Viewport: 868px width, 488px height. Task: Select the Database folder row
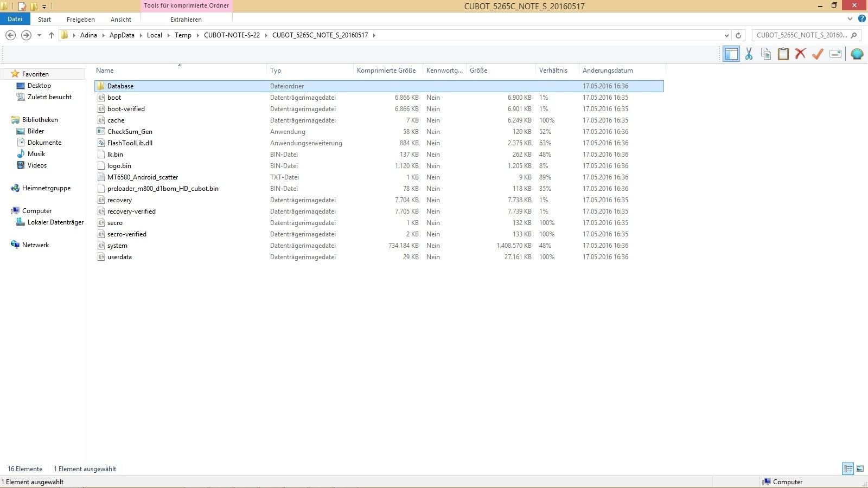point(379,86)
